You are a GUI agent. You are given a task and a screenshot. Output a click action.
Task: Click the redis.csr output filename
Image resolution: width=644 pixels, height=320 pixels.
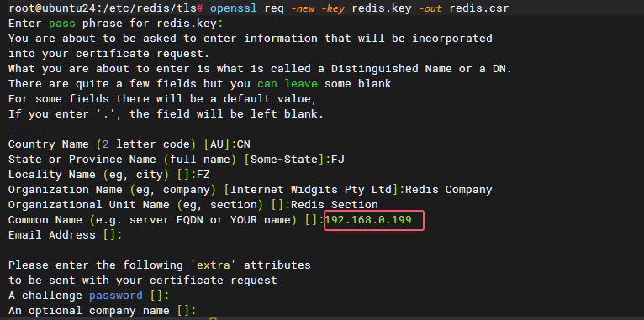point(479,8)
